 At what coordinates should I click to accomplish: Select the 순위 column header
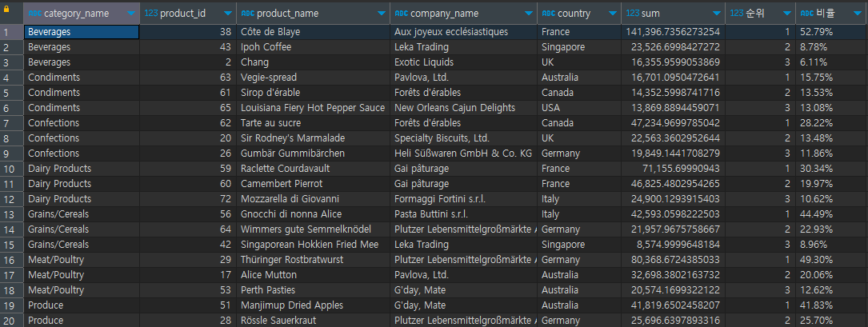[x=761, y=14]
